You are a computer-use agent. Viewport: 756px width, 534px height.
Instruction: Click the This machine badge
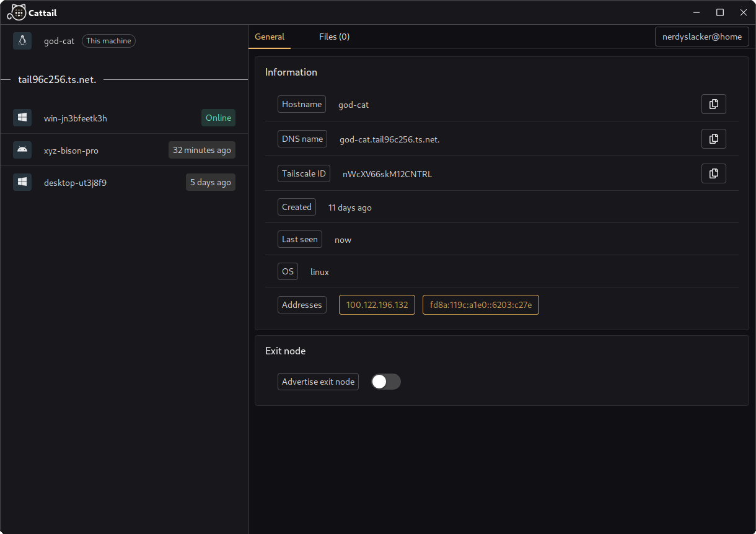click(108, 41)
